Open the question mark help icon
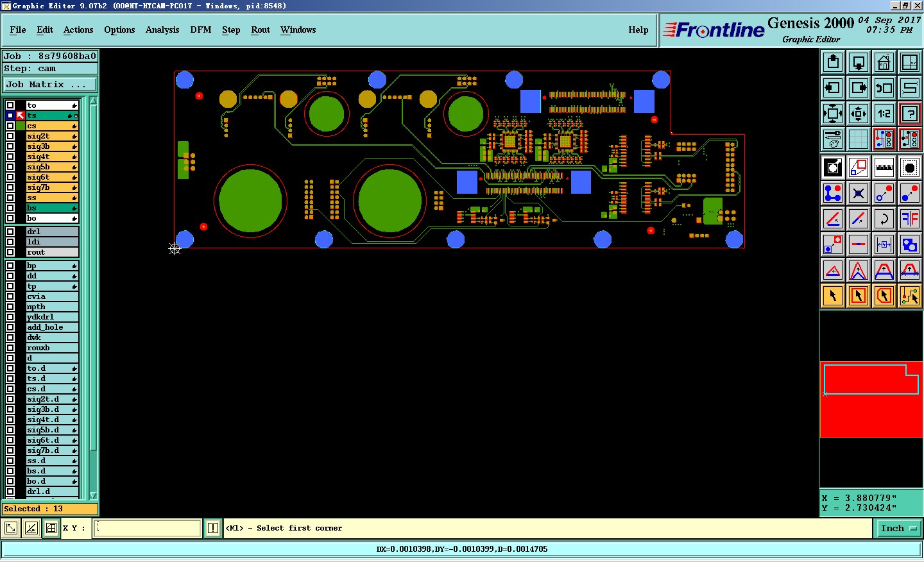 [x=910, y=114]
